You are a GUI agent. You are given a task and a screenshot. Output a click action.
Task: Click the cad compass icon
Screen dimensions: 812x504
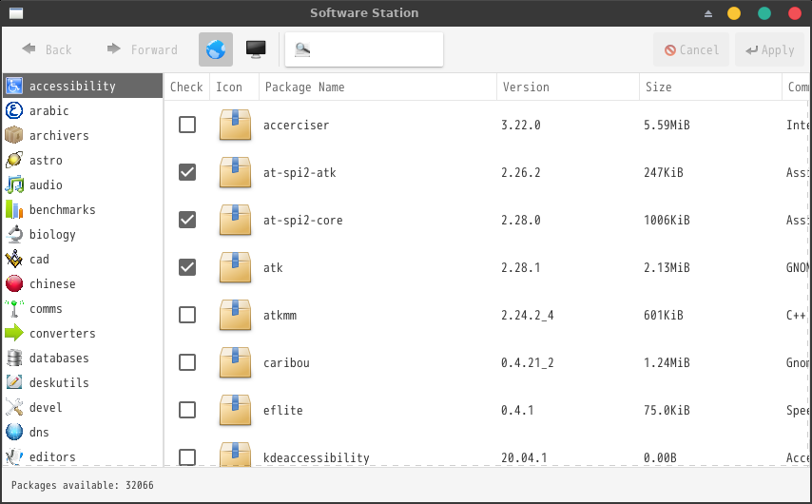[14, 259]
